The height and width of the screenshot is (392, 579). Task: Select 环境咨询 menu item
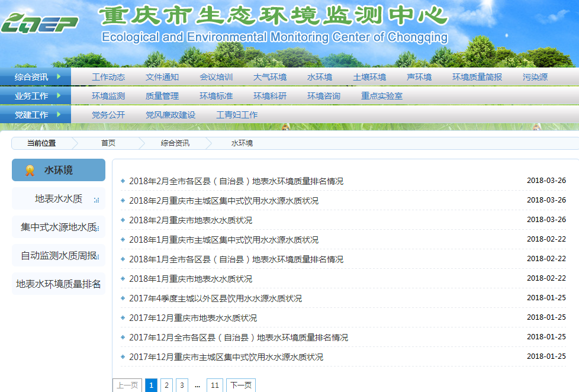pos(324,96)
